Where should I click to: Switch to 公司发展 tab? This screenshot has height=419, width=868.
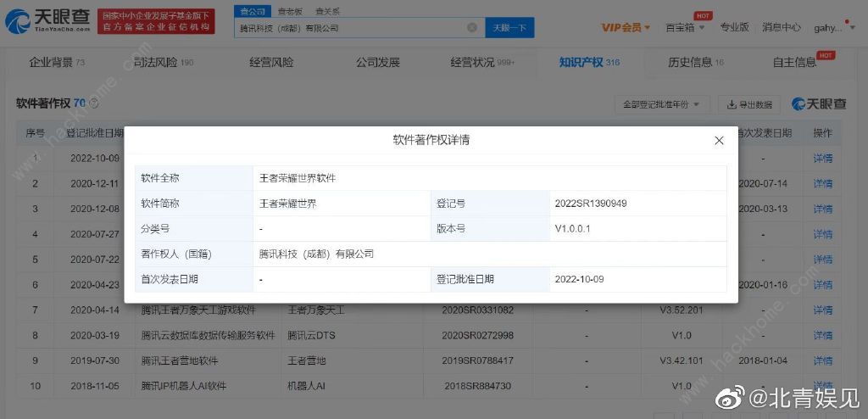(x=377, y=63)
